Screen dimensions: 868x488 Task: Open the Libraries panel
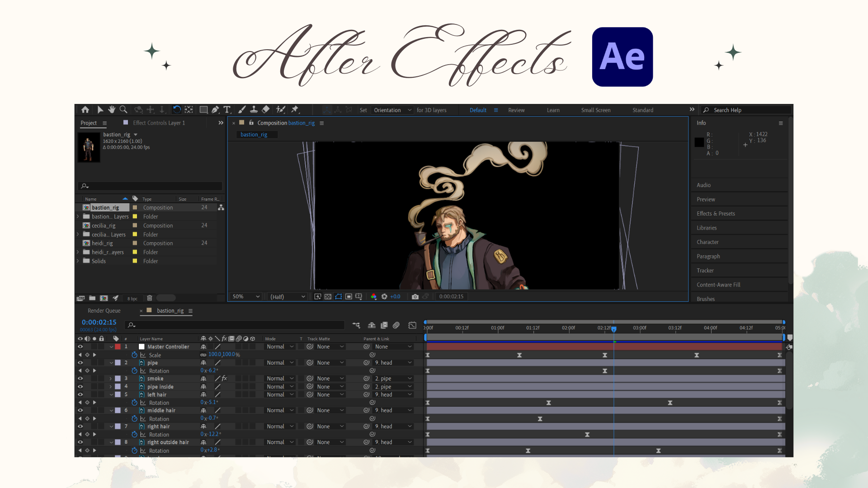pyautogui.click(x=707, y=228)
